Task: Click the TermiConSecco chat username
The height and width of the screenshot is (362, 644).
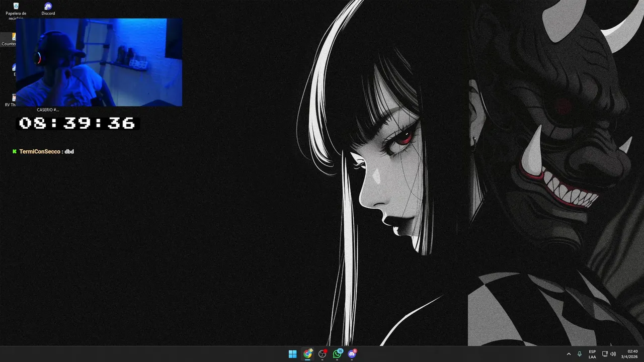Action: click(x=40, y=151)
